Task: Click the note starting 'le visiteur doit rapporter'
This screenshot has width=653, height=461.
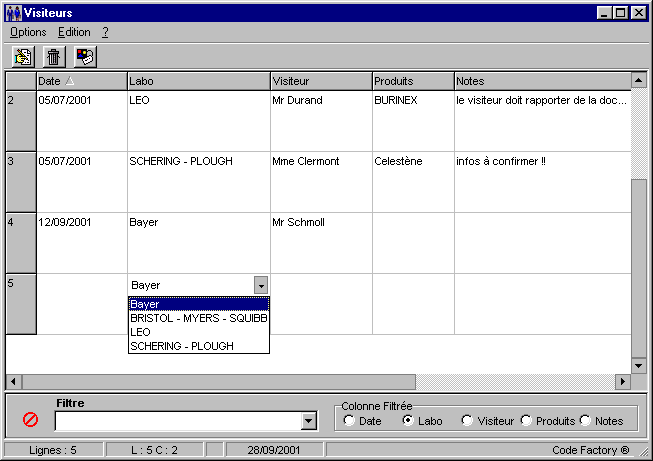Action: 543,121
